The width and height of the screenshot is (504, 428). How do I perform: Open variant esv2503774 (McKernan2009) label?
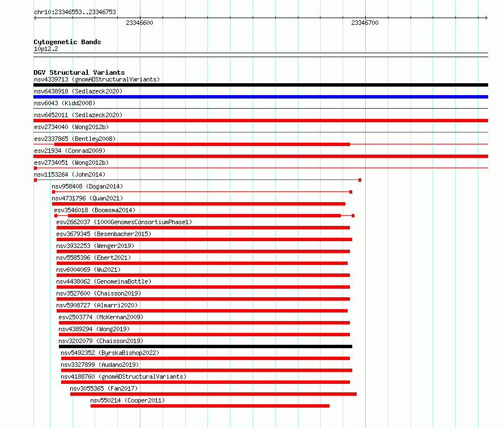[x=101, y=317]
